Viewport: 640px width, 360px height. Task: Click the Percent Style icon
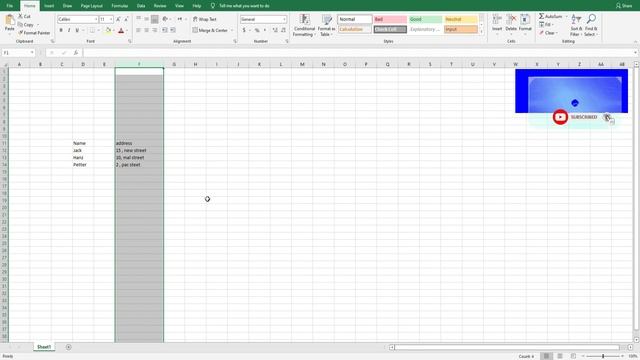pyautogui.click(x=257, y=30)
